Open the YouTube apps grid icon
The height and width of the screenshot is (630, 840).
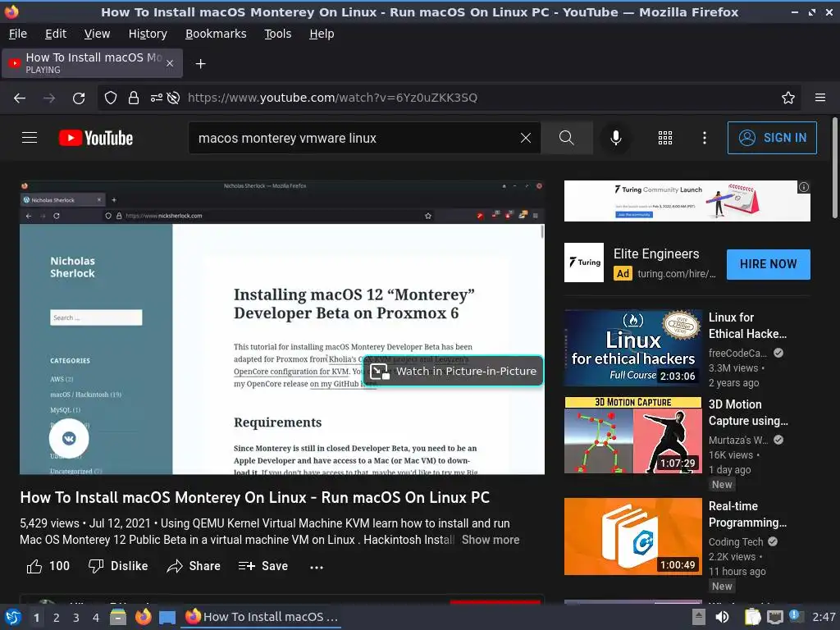[x=664, y=138]
